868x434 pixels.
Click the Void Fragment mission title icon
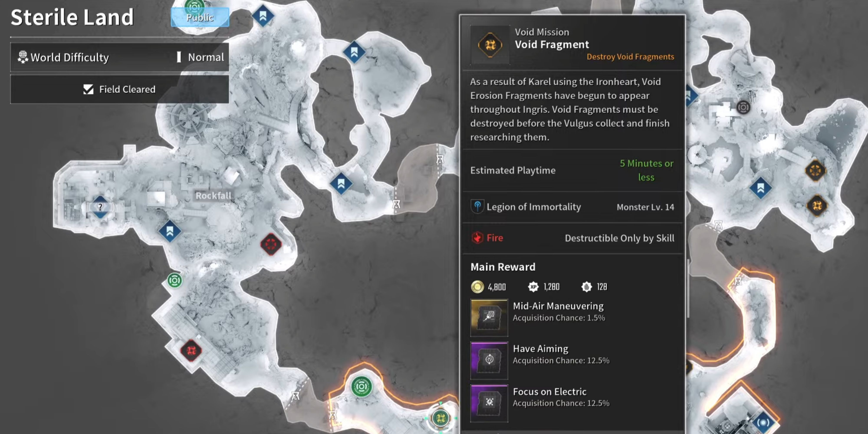click(x=490, y=45)
